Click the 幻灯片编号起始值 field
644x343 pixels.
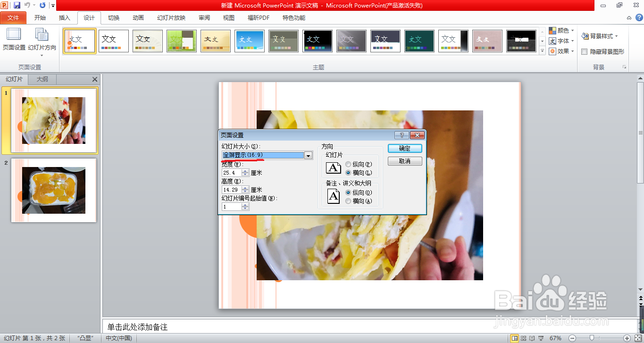tap(232, 207)
